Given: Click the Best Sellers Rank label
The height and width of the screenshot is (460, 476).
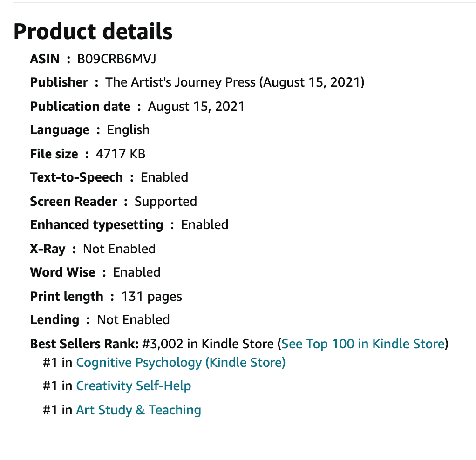Looking at the screenshot, I should point(84,344).
